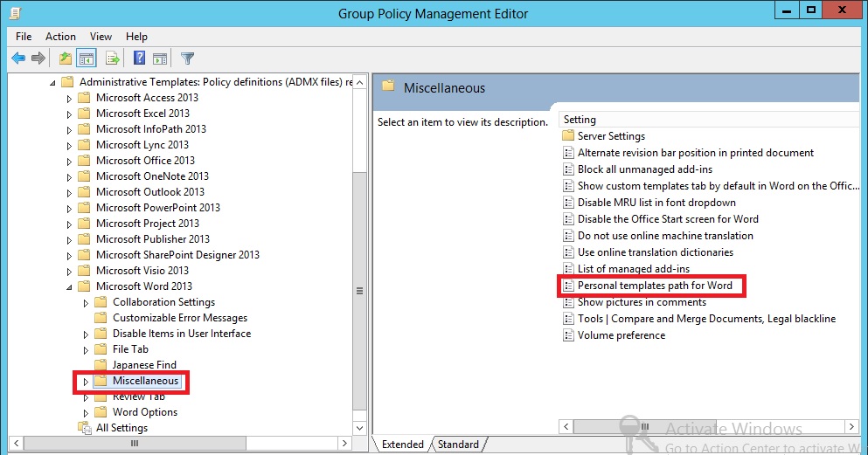Open the Help toolbar icon

[140, 58]
